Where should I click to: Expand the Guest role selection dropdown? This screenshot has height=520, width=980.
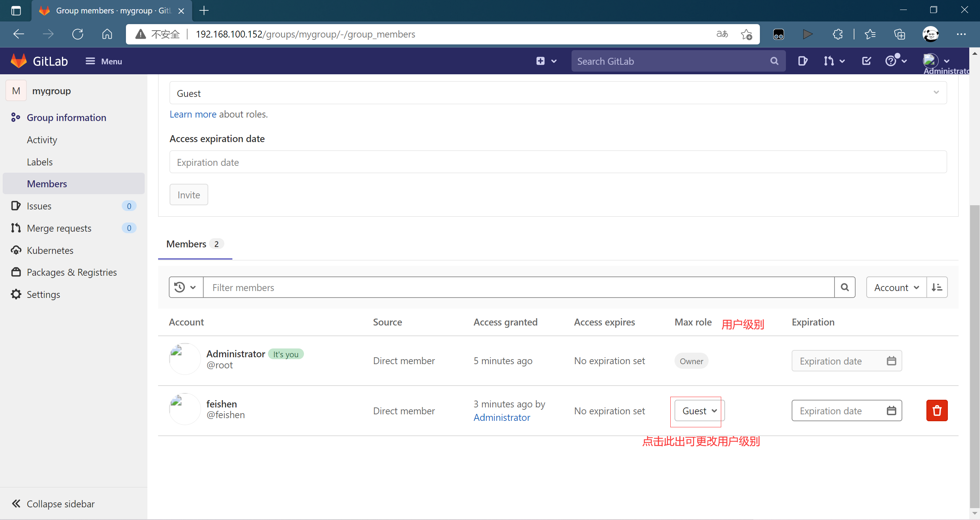(558, 93)
